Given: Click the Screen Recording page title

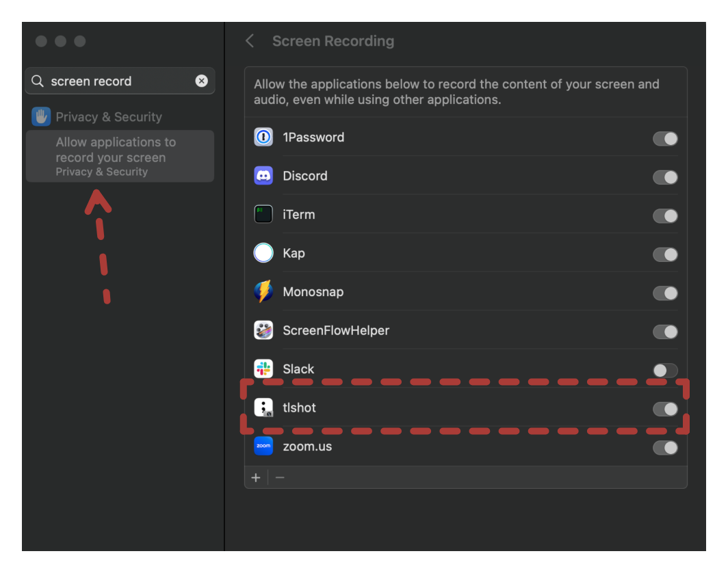Looking at the screenshot, I should pyautogui.click(x=333, y=41).
